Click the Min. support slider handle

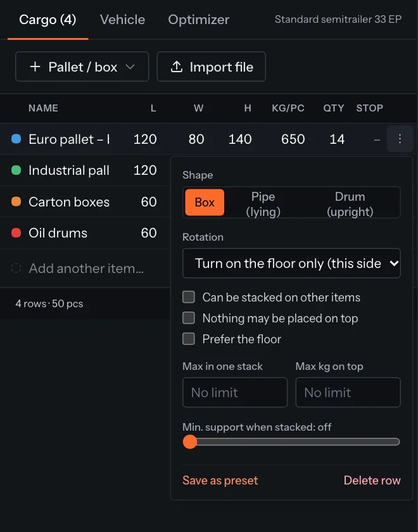tap(189, 442)
